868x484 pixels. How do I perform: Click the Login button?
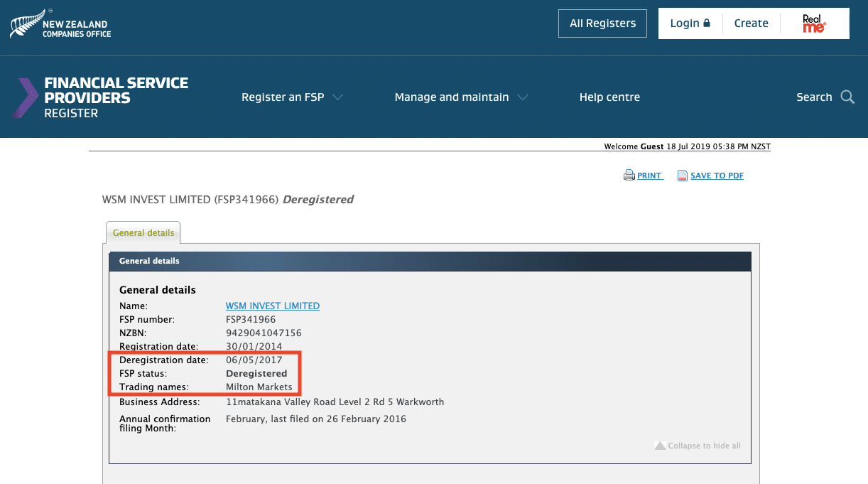690,23
